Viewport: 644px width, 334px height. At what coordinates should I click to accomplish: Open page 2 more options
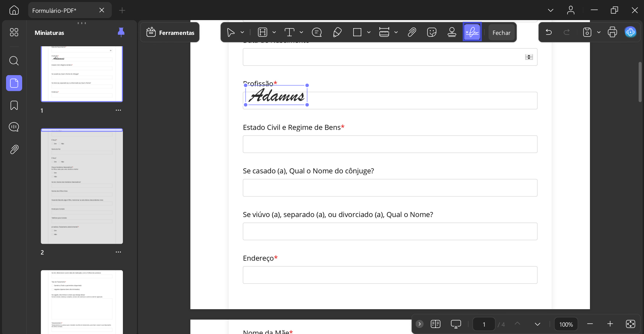pyautogui.click(x=118, y=252)
